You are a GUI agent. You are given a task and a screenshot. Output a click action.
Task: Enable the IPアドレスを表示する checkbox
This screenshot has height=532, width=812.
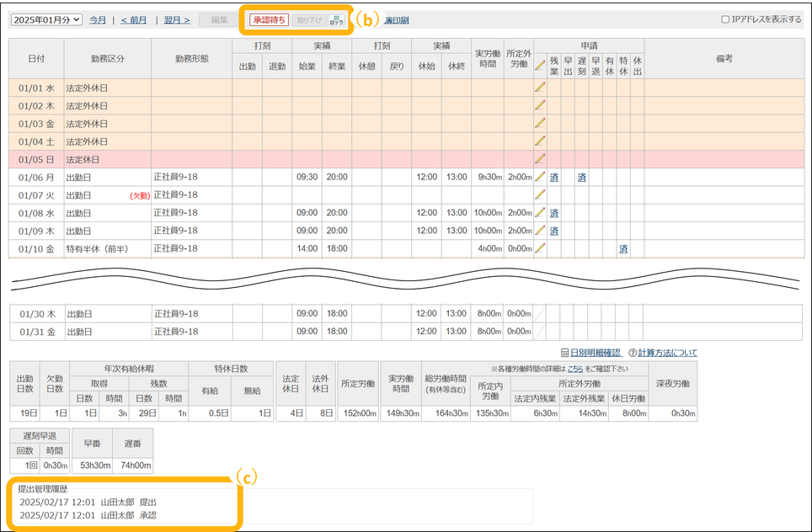click(726, 19)
